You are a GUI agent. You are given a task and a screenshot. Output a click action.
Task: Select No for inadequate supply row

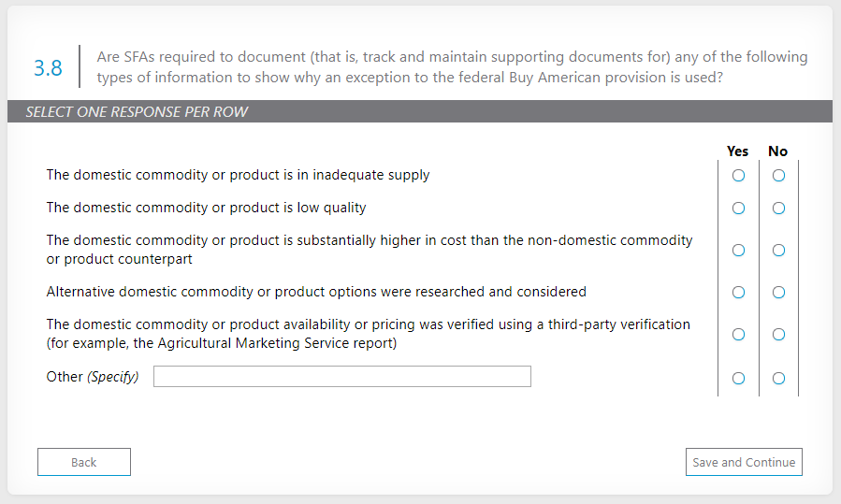coord(778,175)
